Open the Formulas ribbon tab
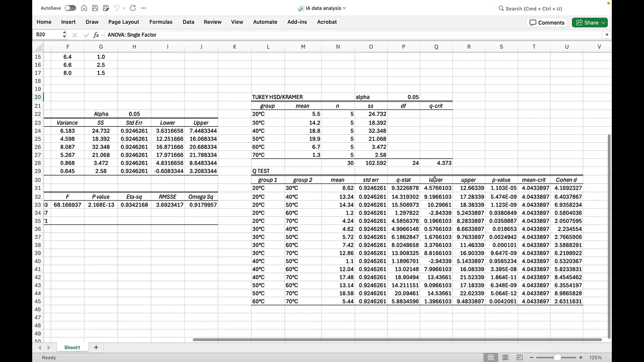This screenshot has width=644, height=362. [161, 22]
